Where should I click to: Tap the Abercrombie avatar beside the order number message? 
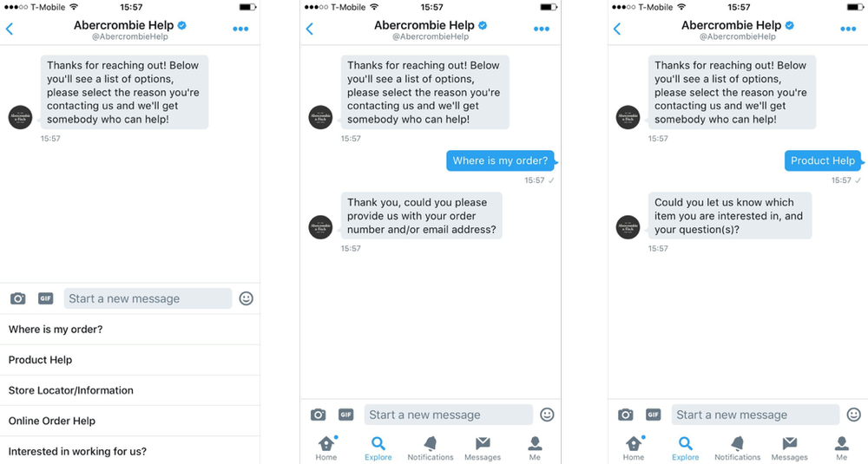pyautogui.click(x=320, y=226)
